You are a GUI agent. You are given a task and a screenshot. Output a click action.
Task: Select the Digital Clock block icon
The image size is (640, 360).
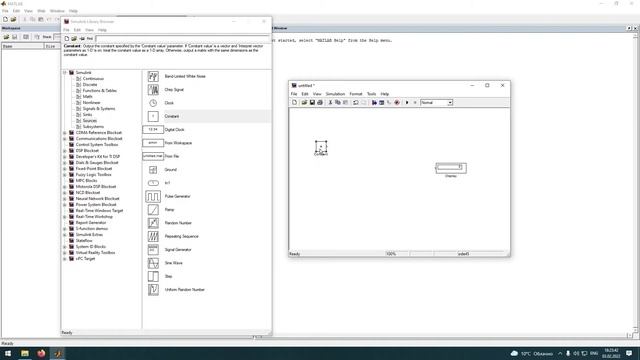(x=153, y=129)
